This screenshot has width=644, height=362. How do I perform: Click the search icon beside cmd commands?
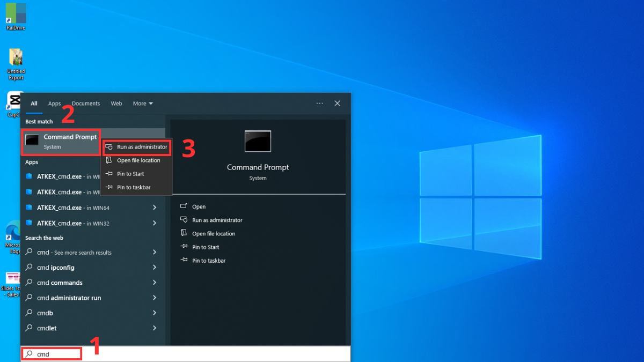pyautogui.click(x=29, y=283)
